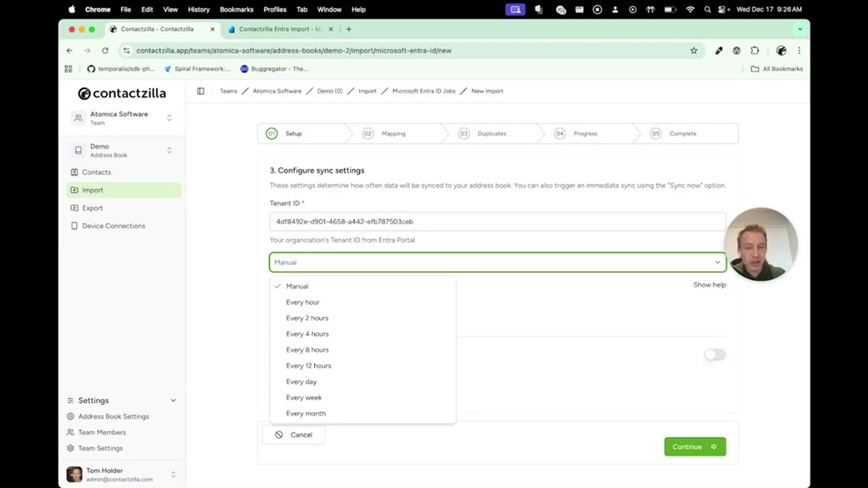Click the Cancel button
Viewport: 868px width, 488px height.
293,435
